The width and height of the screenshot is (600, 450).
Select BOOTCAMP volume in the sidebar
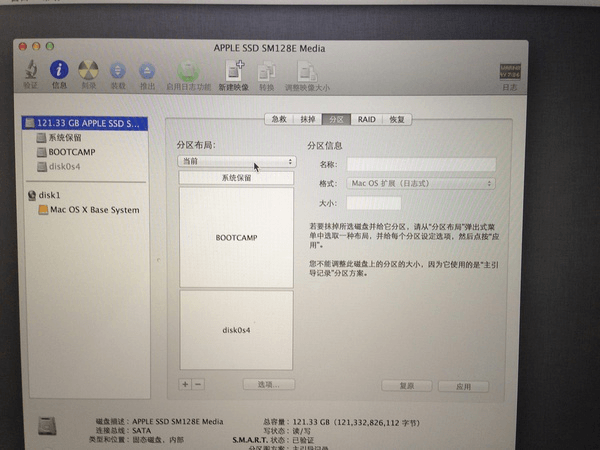(x=71, y=152)
